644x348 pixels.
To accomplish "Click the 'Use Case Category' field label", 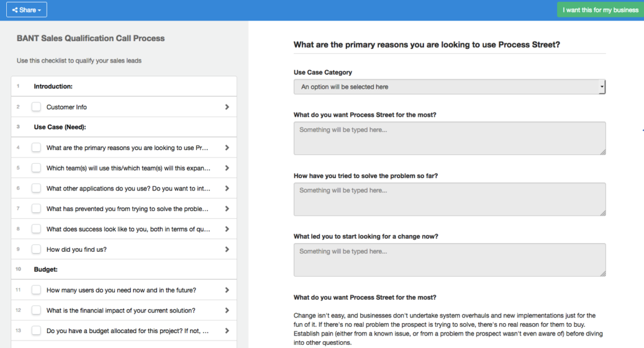I will 323,72.
